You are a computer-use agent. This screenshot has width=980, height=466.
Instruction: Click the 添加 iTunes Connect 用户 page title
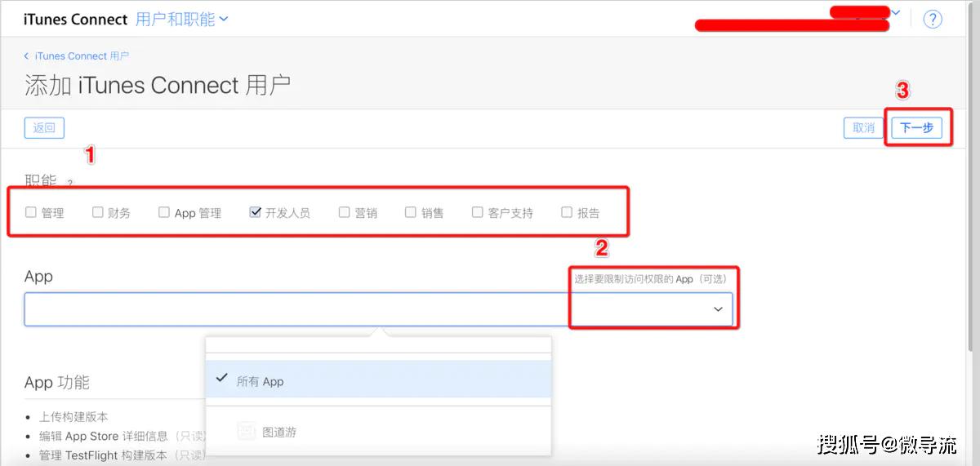pyautogui.click(x=158, y=85)
